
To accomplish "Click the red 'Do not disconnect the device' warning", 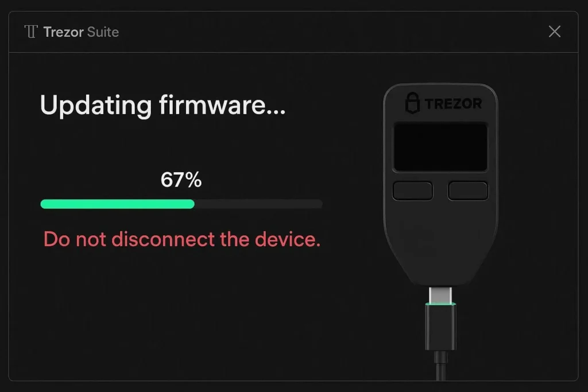I will pos(181,239).
